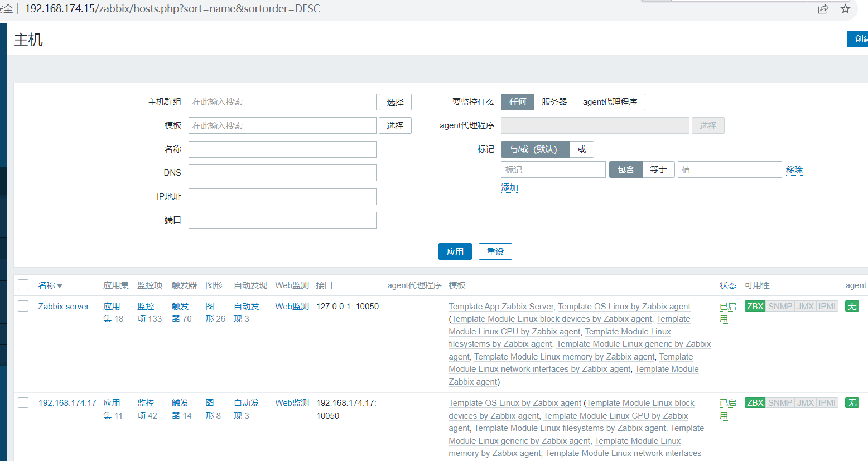Click IPMI badge in Zabbix server row
868x461 pixels.
point(827,306)
